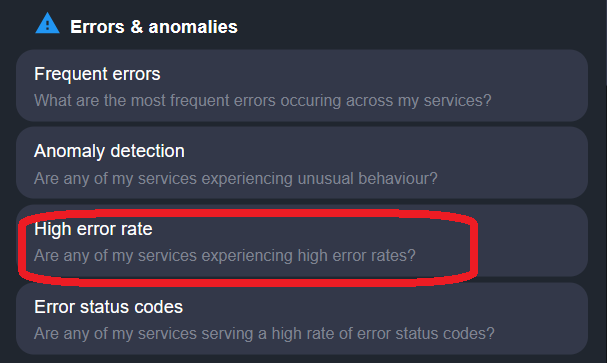Click the word anomalies in section header
This screenshot has height=363, width=607.
193,27
